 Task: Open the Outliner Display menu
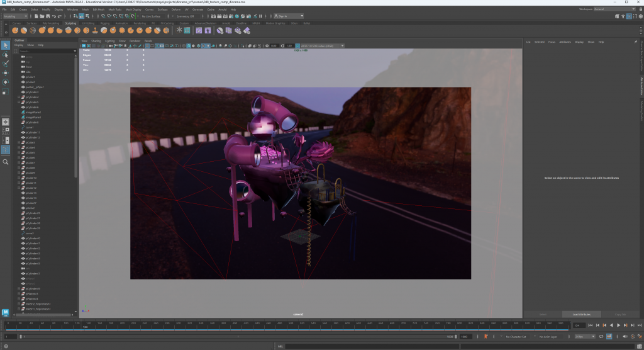[x=19, y=45]
